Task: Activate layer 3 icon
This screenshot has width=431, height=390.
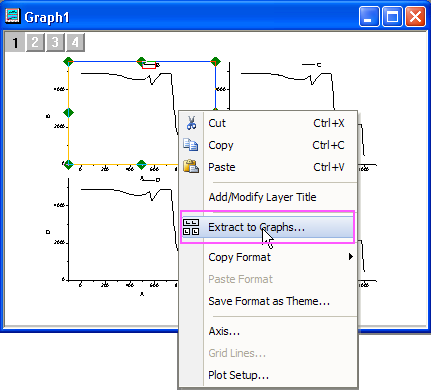Action: 55,42
